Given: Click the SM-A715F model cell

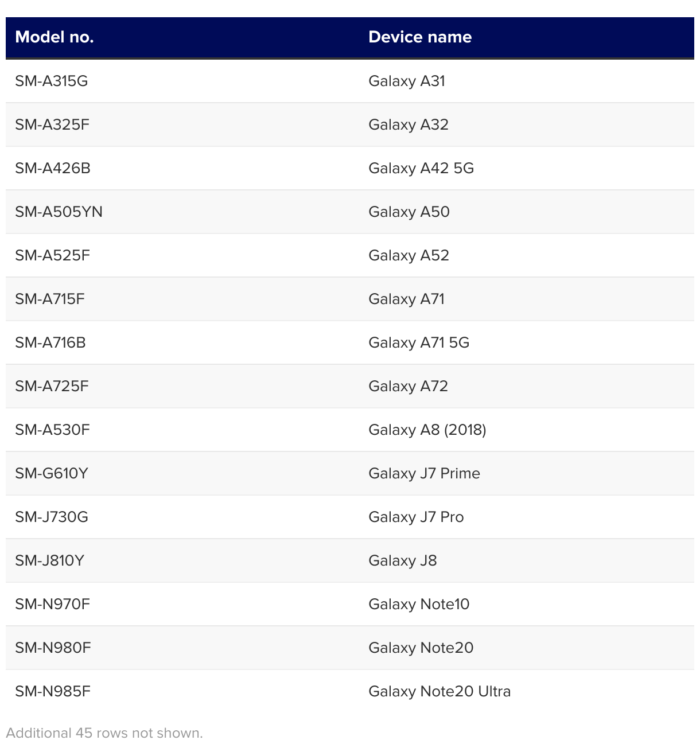Looking at the screenshot, I should [x=50, y=299].
